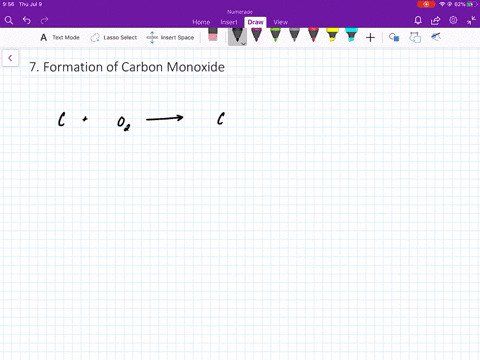Open the search magnifier icon

(x=9, y=20)
